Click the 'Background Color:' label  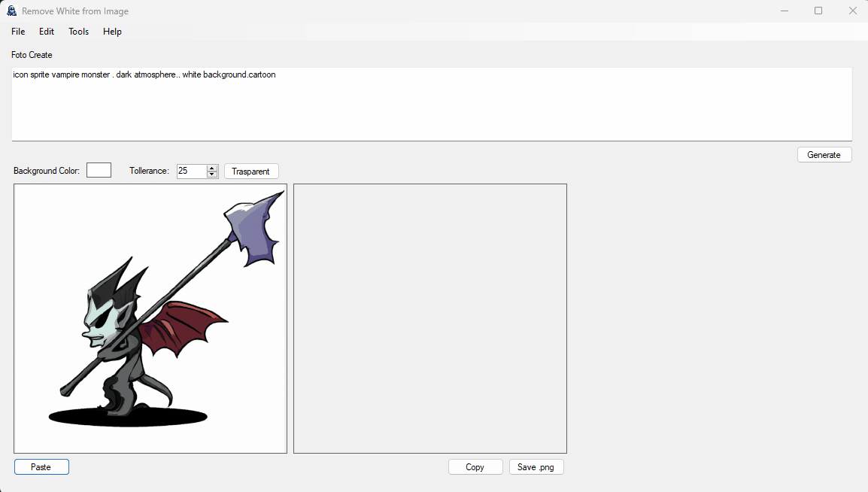(47, 171)
